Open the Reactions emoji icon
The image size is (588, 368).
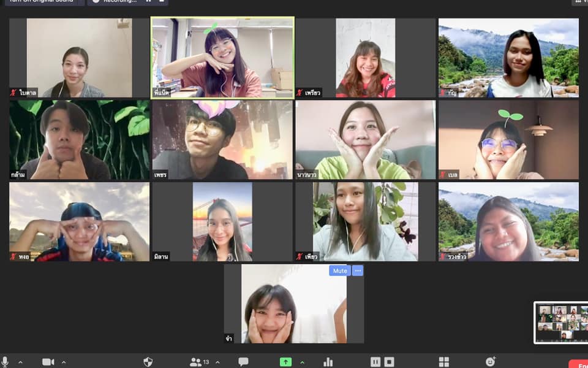(490, 362)
